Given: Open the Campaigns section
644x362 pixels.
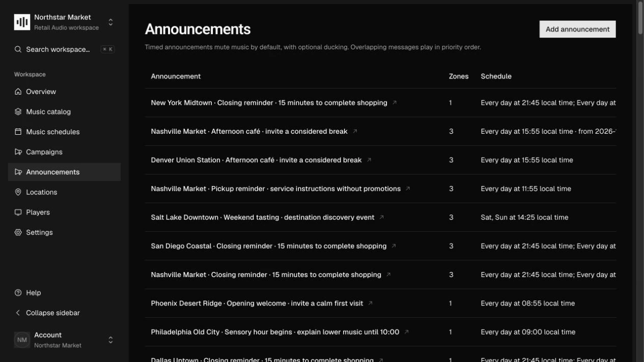Looking at the screenshot, I should [64, 152].
